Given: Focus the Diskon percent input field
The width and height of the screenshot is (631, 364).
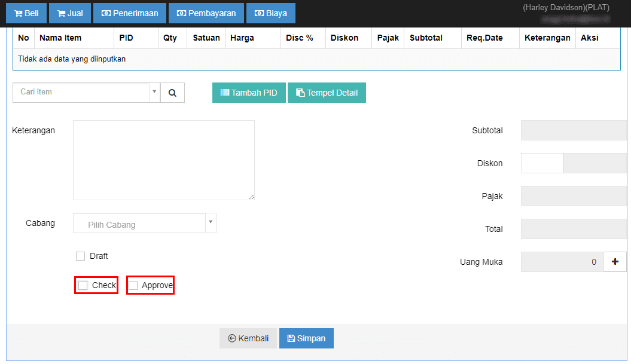Looking at the screenshot, I should point(542,163).
